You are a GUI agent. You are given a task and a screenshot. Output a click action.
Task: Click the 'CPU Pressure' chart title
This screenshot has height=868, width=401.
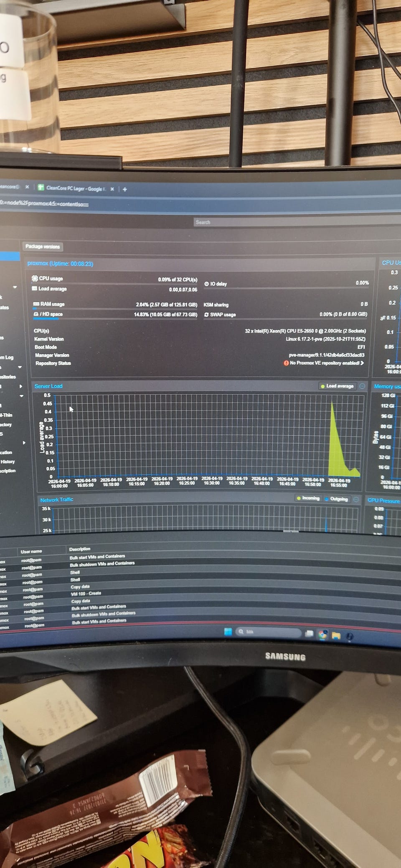pos(383,500)
